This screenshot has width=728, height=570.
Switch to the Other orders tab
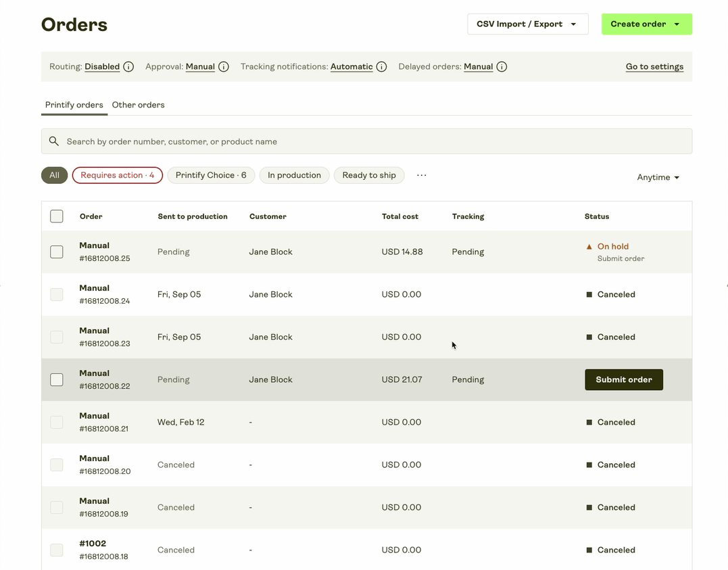tap(138, 105)
